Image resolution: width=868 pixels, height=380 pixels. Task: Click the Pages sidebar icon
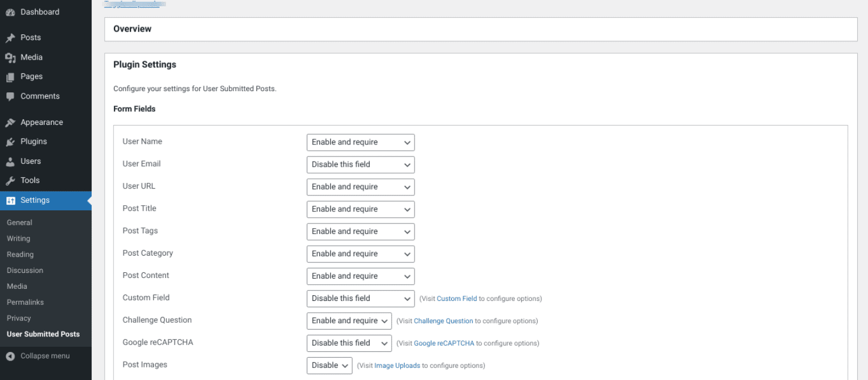pyautogui.click(x=11, y=76)
